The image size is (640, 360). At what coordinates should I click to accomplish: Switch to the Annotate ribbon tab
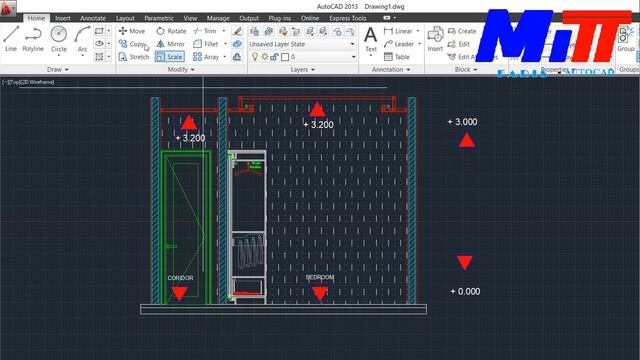[93, 18]
